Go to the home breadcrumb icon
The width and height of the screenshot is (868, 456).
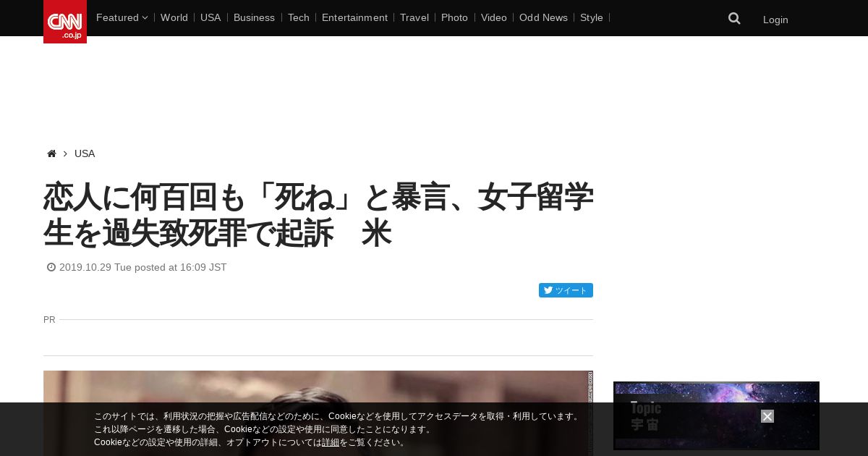coord(51,153)
